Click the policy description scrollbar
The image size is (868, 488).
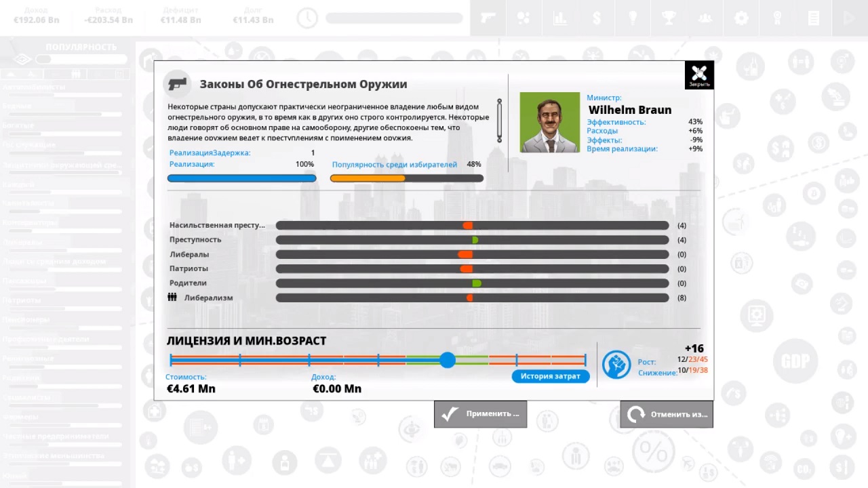click(499, 121)
